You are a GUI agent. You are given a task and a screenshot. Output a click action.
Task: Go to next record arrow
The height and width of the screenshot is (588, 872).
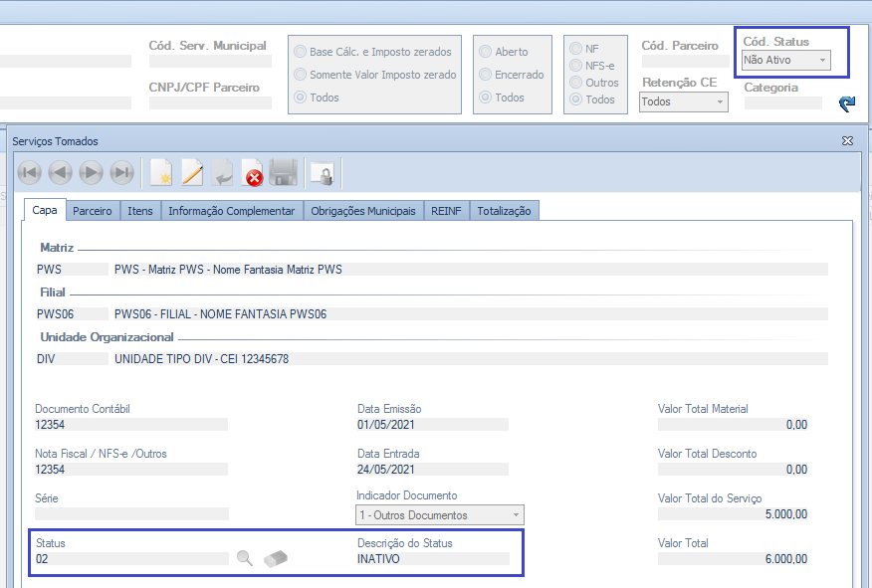coord(91,173)
